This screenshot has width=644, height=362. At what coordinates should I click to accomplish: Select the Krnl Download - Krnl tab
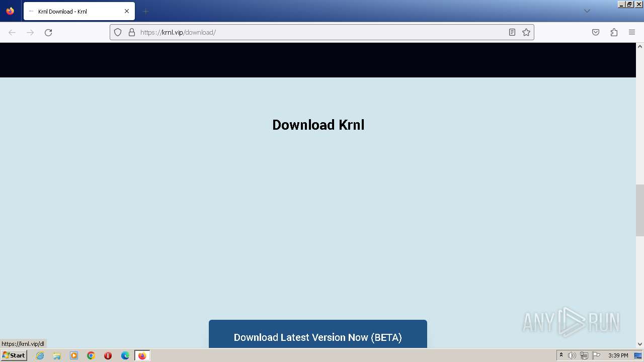[79, 11]
